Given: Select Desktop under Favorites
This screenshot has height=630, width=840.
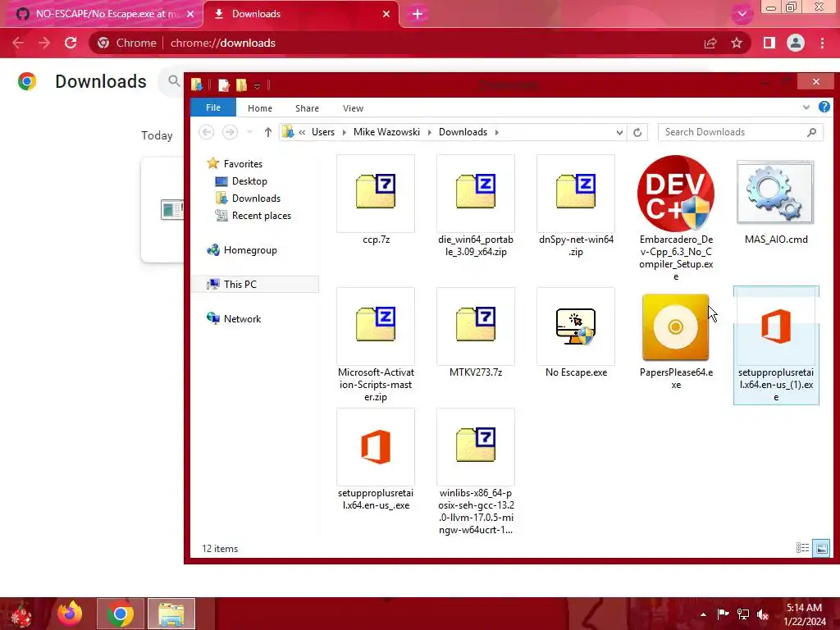Looking at the screenshot, I should (x=249, y=181).
